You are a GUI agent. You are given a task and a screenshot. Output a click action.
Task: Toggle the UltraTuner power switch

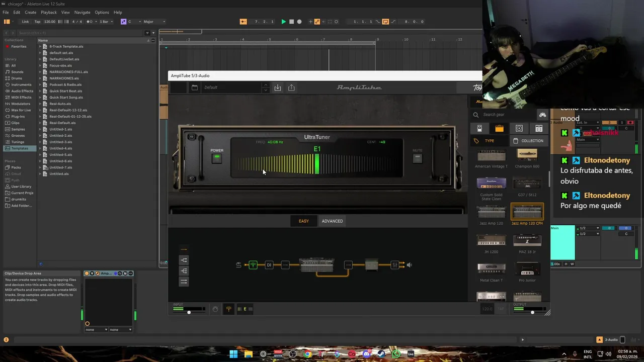pos(217,158)
